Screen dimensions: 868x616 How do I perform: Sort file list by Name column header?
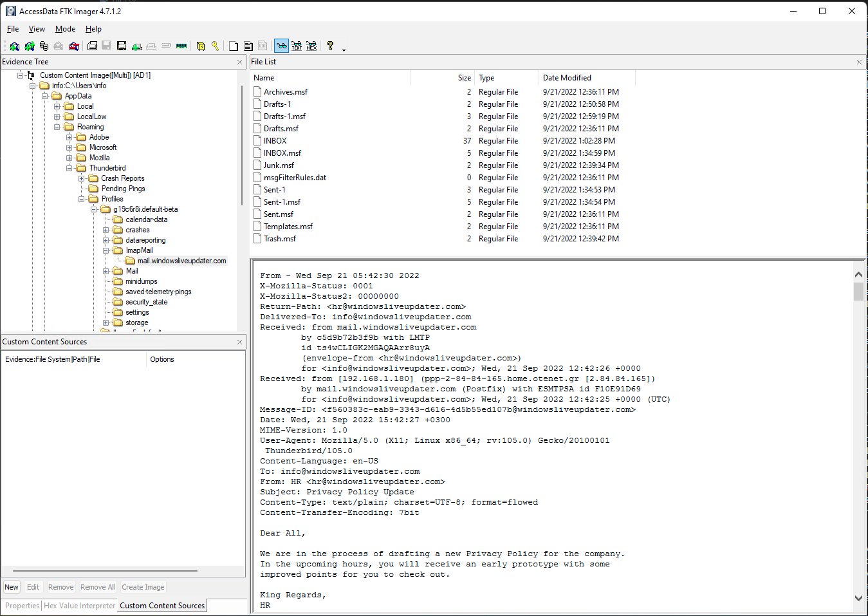click(x=331, y=78)
